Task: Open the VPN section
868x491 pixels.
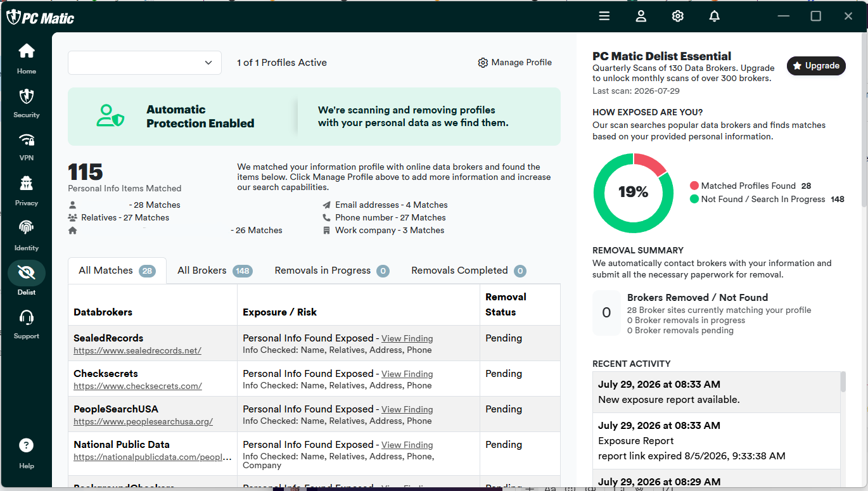Action: tap(27, 146)
